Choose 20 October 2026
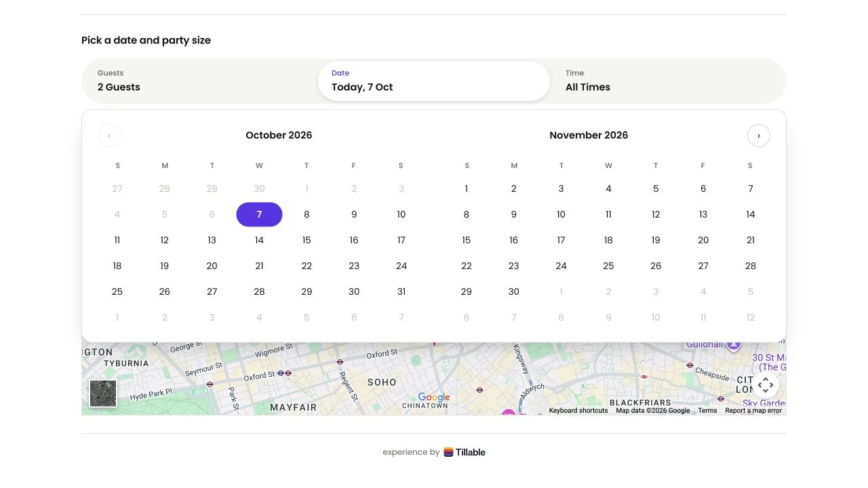Image resolution: width=868 pixels, height=488 pixels. click(212, 266)
